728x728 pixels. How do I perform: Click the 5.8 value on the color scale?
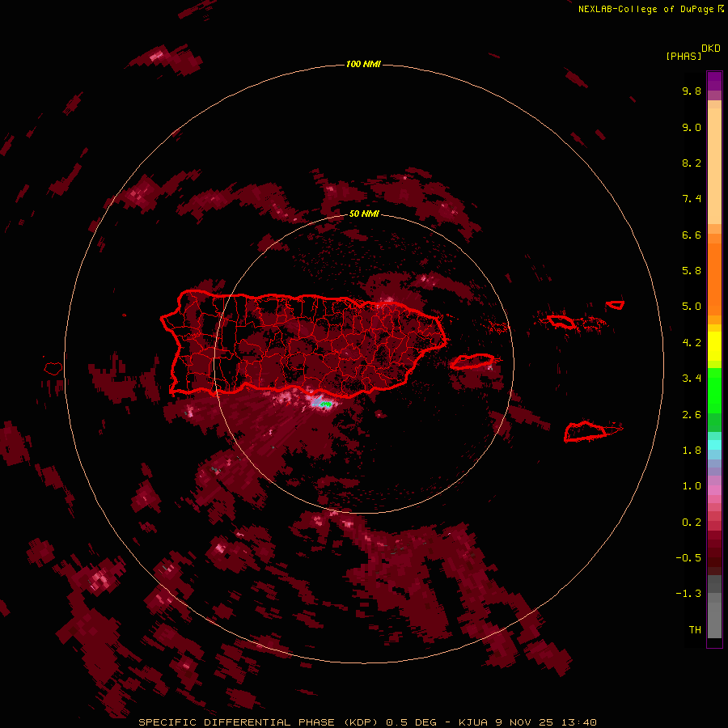[x=692, y=271]
